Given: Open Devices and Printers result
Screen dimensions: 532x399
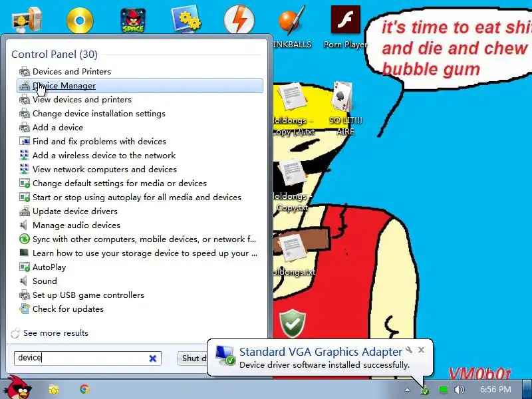Looking at the screenshot, I should [140, 72].
